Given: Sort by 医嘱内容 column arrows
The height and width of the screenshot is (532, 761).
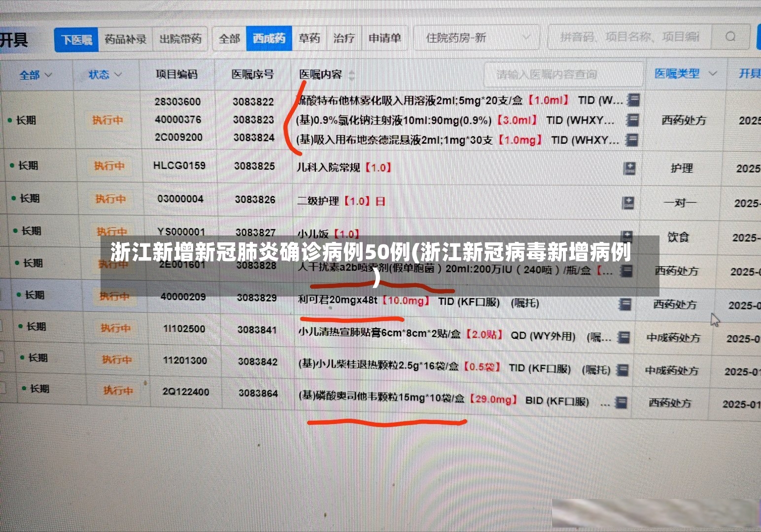Looking at the screenshot, I should pos(352,75).
